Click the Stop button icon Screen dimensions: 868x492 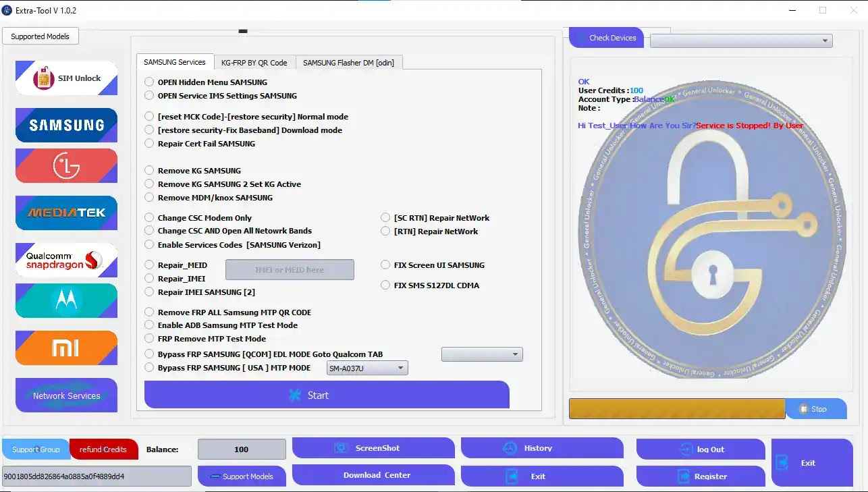(x=803, y=409)
